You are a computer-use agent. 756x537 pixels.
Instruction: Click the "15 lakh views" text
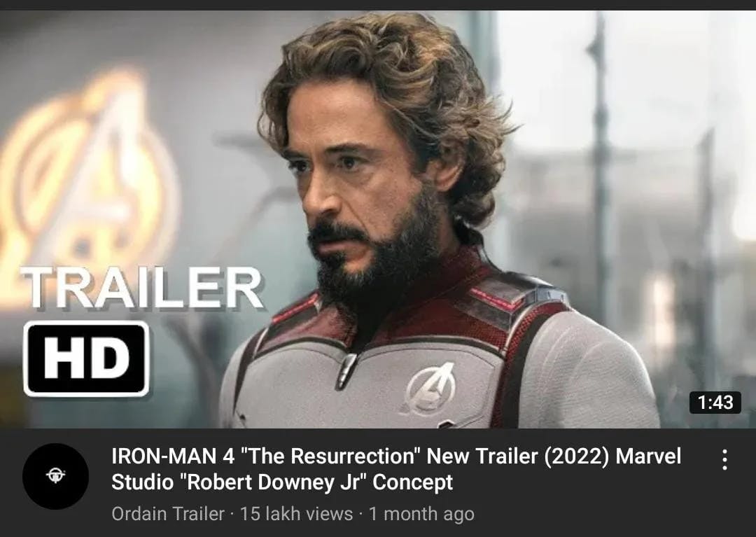click(x=296, y=514)
